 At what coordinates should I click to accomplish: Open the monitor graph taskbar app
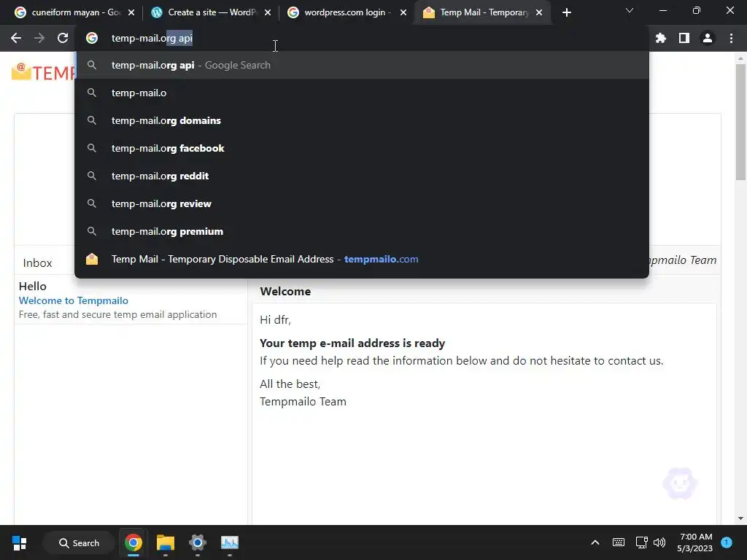230,542
